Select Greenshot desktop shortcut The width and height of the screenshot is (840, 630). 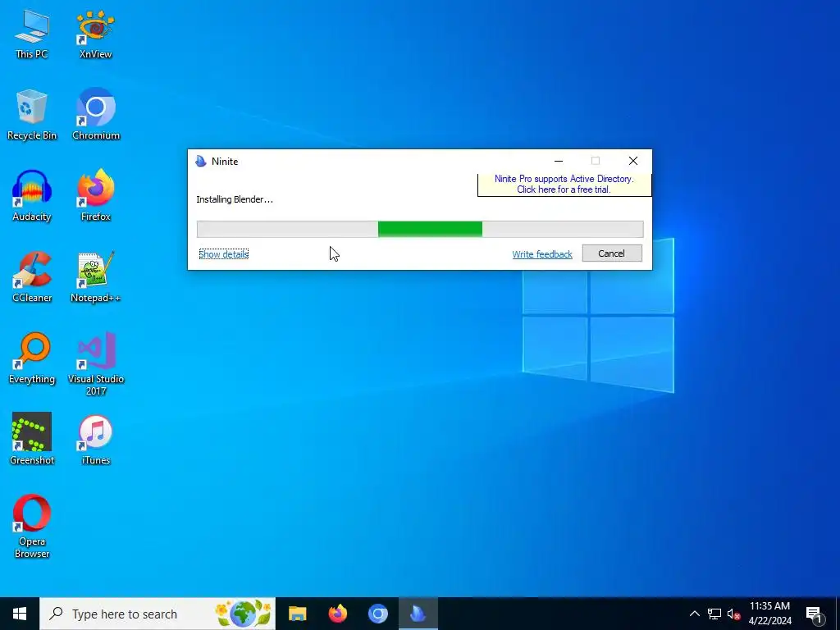(32, 440)
